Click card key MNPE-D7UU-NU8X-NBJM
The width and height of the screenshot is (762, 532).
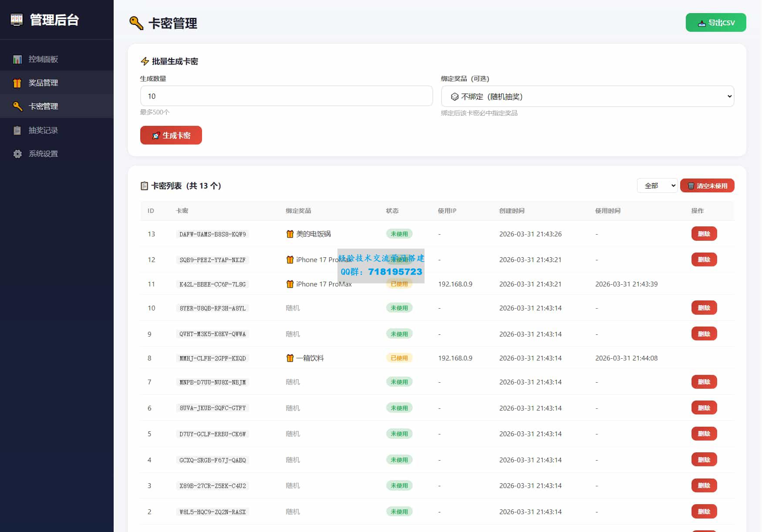click(212, 382)
